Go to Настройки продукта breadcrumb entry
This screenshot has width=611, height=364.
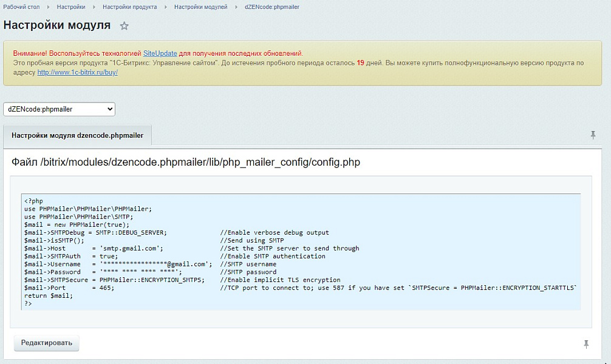(130, 7)
